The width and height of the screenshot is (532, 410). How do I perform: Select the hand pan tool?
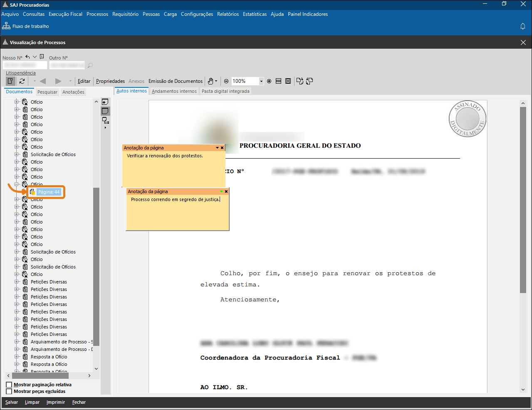(x=211, y=81)
